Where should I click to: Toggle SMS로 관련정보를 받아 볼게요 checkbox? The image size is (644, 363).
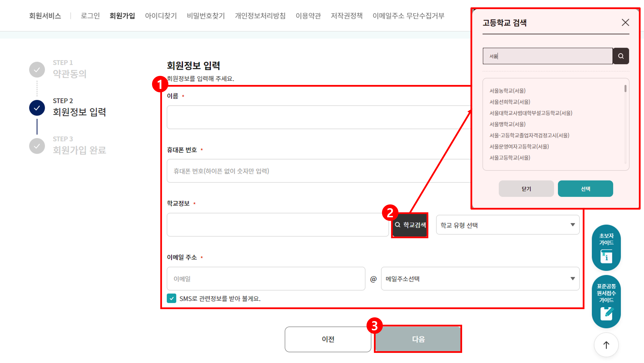[x=171, y=298]
